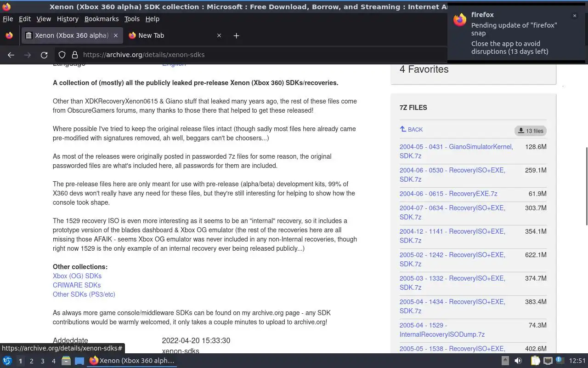This screenshot has height=368, width=588.
Task: Open the Bookmarks menu
Action: point(102,19)
